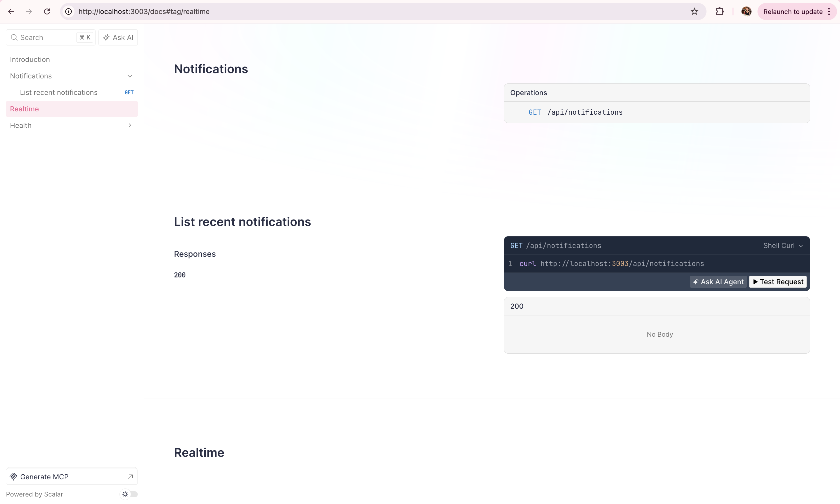
Task: Open Generate MCP external link arrow
Action: coord(130,477)
